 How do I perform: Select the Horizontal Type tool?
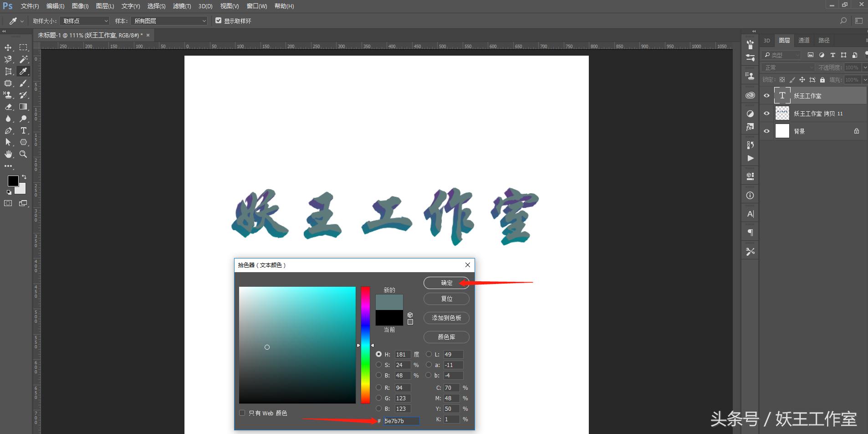[24, 130]
